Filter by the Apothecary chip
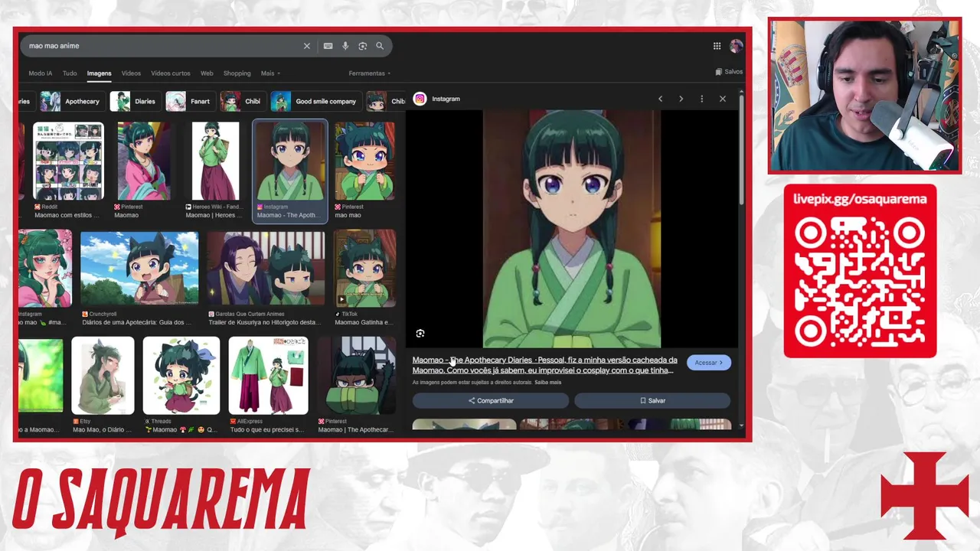This screenshot has height=551, width=980. pos(72,101)
